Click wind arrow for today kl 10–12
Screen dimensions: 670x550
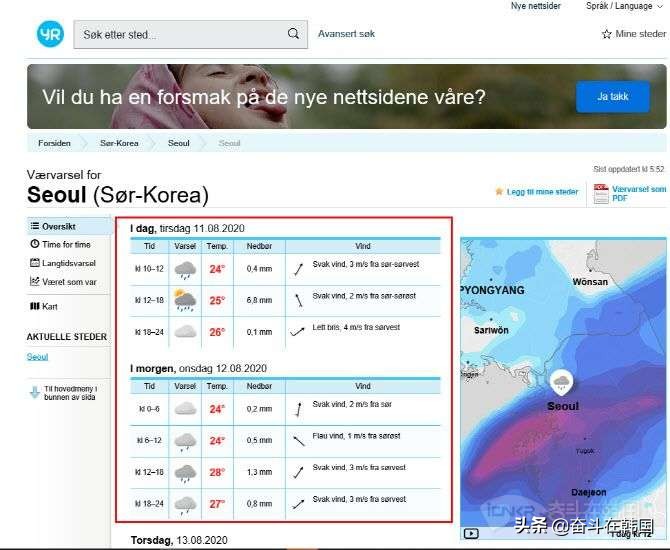[x=298, y=269]
